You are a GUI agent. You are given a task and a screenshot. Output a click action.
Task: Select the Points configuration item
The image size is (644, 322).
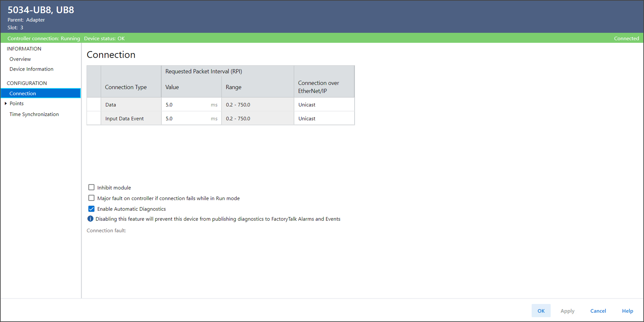(x=17, y=104)
